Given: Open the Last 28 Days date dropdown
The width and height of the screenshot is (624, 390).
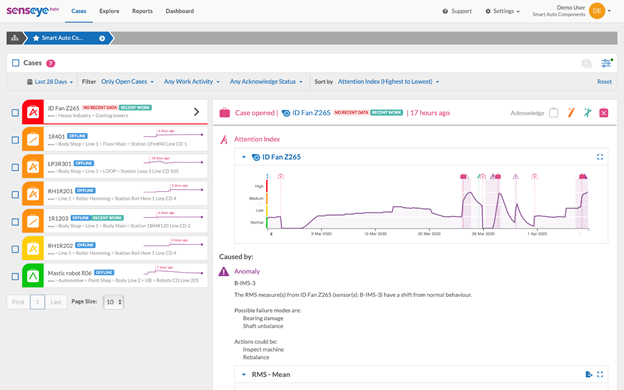Looking at the screenshot, I should [x=50, y=82].
